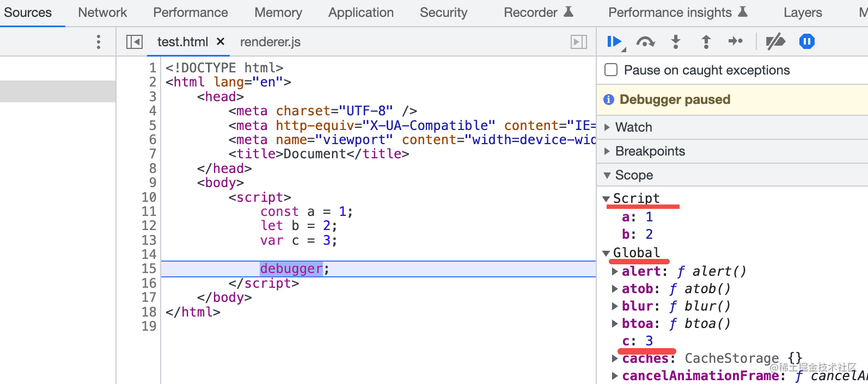The width and height of the screenshot is (868, 384).
Task: Step over next function call
Action: [x=645, y=42]
